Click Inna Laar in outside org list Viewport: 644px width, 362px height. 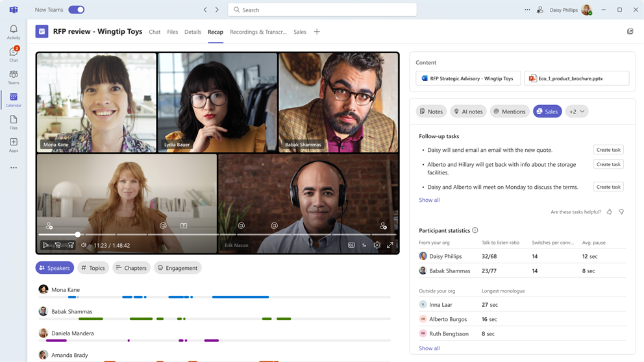441,304
